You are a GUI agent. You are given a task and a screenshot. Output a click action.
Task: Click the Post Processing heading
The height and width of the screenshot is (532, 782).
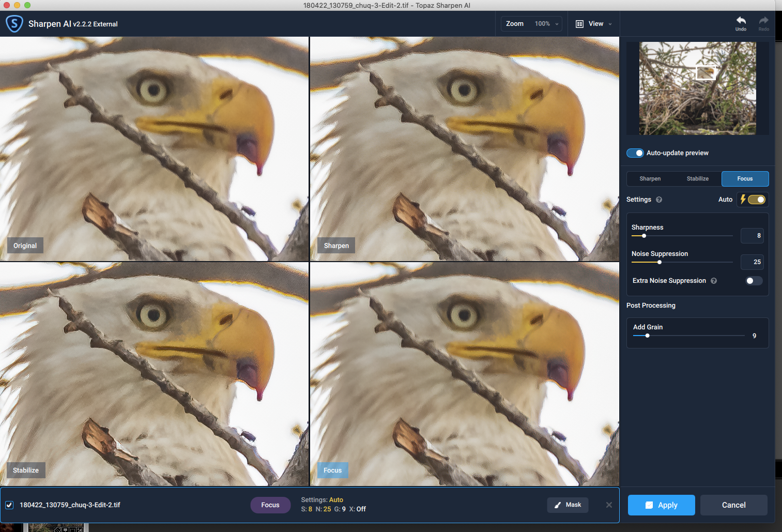coord(651,306)
